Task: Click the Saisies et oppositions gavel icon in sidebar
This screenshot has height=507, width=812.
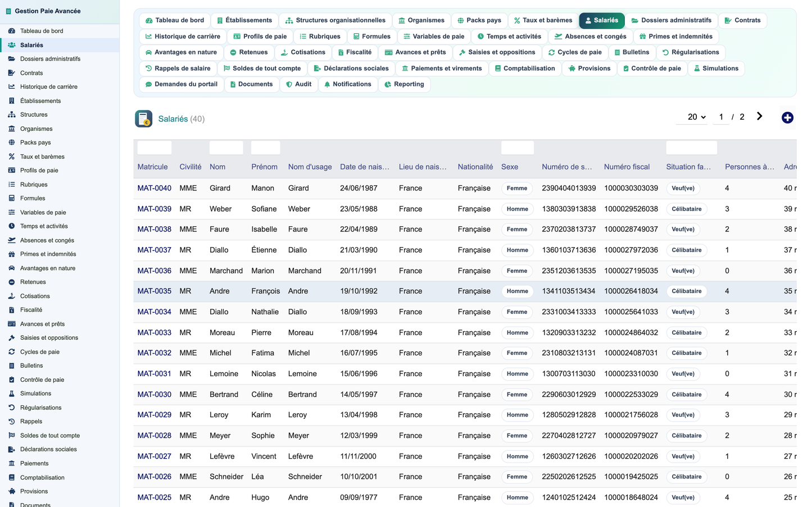Action: [12, 338]
